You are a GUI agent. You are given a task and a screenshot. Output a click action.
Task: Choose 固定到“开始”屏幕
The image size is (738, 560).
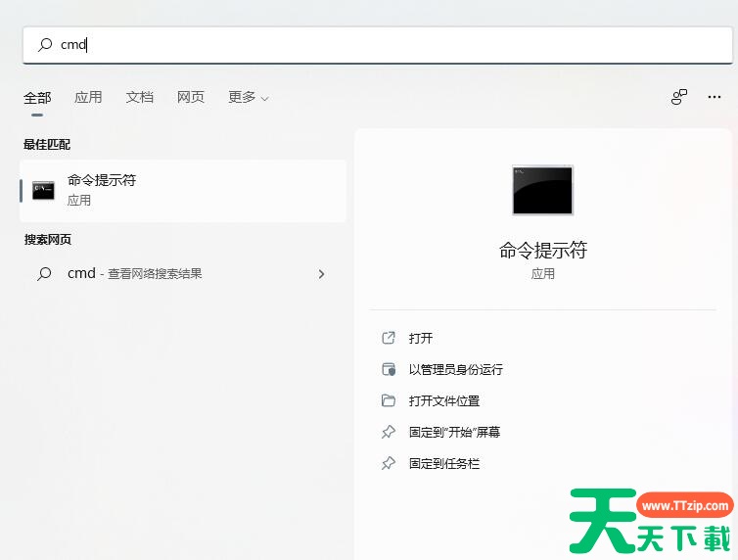click(x=454, y=432)
